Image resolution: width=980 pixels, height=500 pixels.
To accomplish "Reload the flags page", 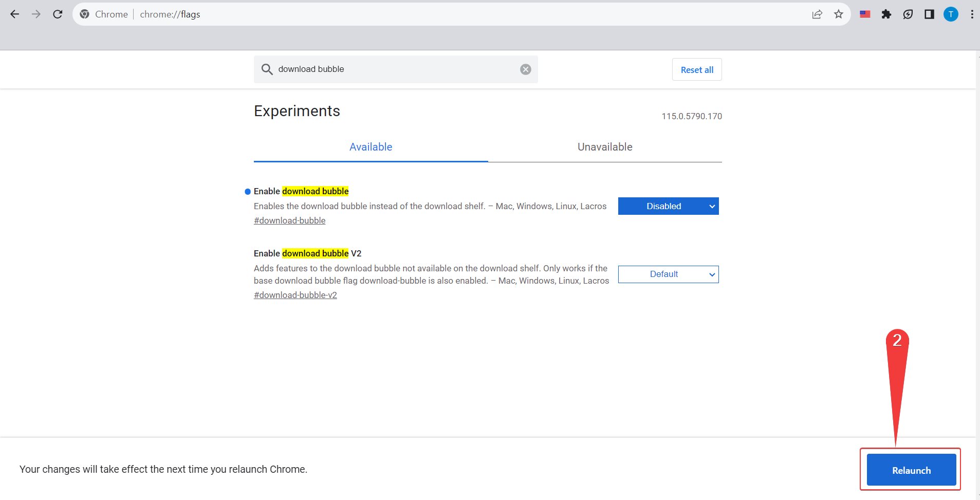I will point(58,14).
